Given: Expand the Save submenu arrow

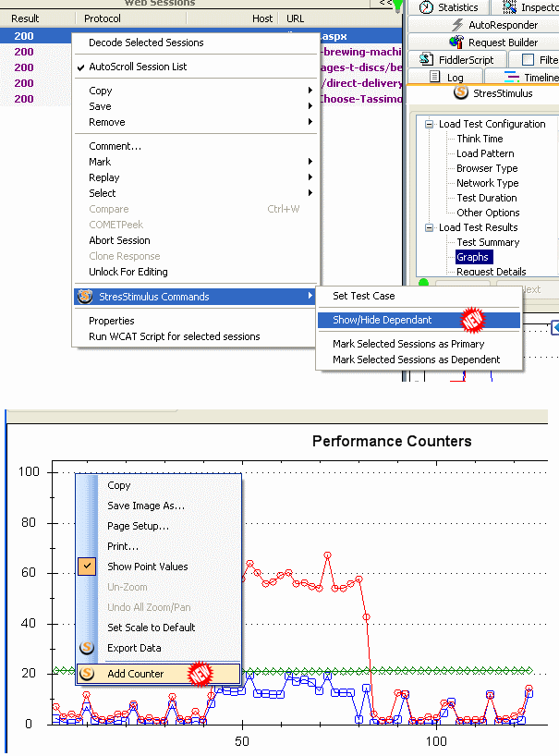Looking at the screenshot, I should pyautogui.click(x=310, y=106).
